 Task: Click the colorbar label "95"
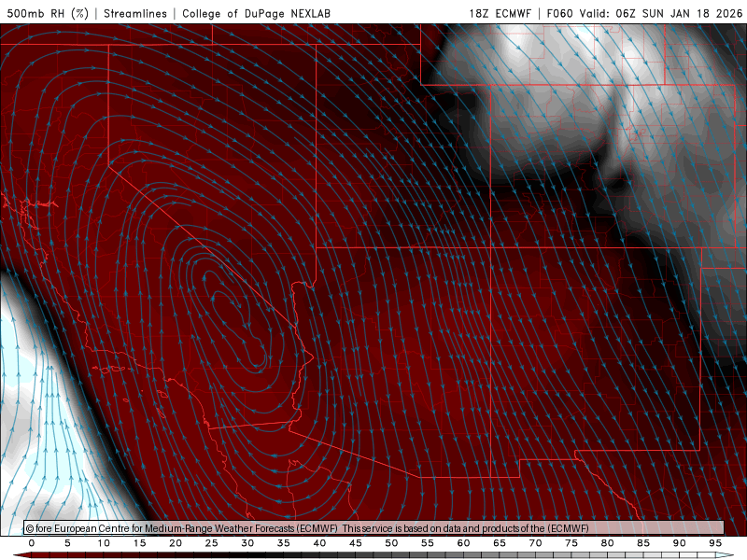[x=715, y=543]
